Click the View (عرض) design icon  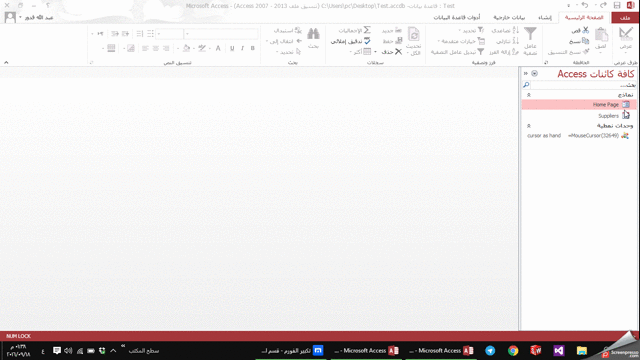click(626, 34)
